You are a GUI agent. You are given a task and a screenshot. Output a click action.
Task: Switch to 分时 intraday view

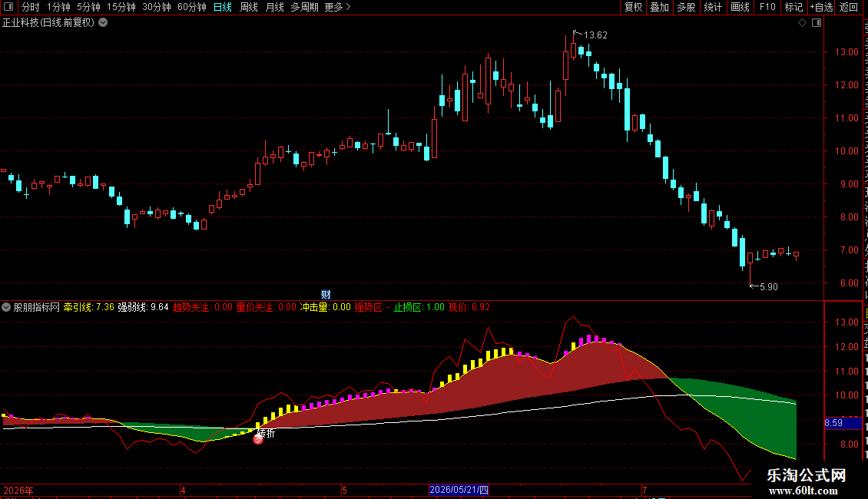pos(31,7)
